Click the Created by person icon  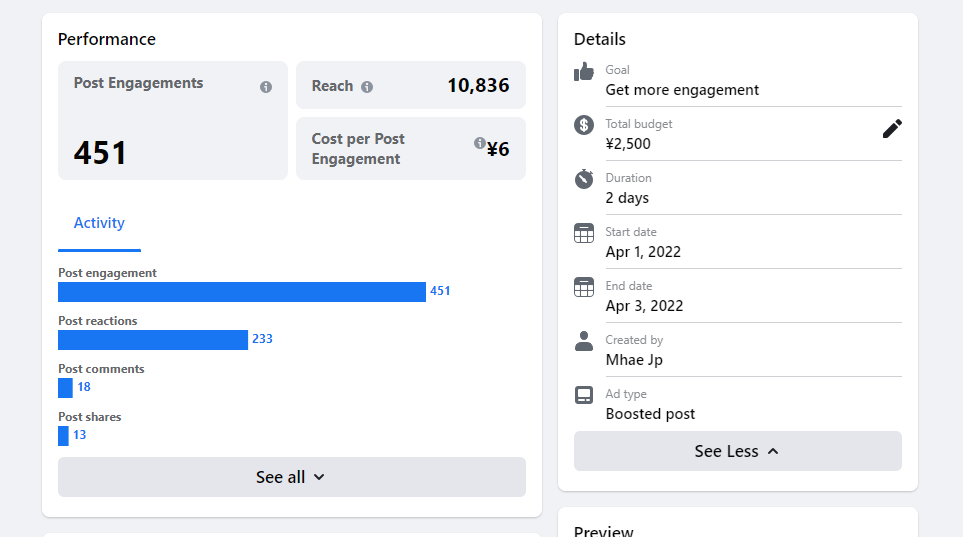pos(584,341)
